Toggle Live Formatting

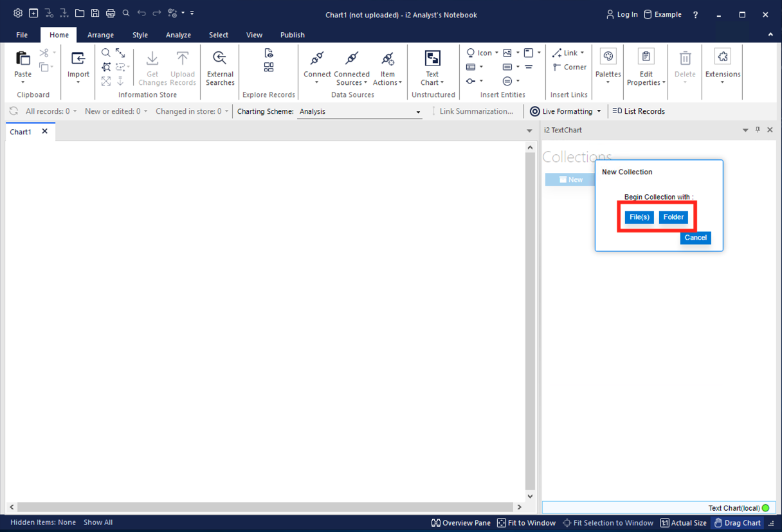pos(561,111)
